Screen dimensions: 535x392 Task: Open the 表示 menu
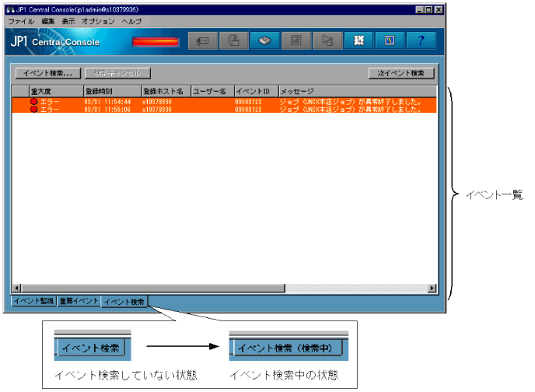tap(68, 22)
